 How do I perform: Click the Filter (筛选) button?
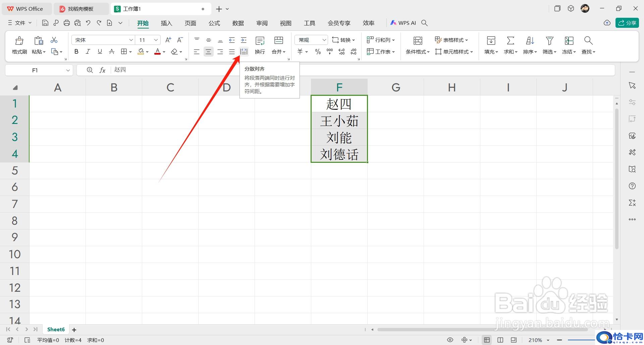tap(549, 45)
